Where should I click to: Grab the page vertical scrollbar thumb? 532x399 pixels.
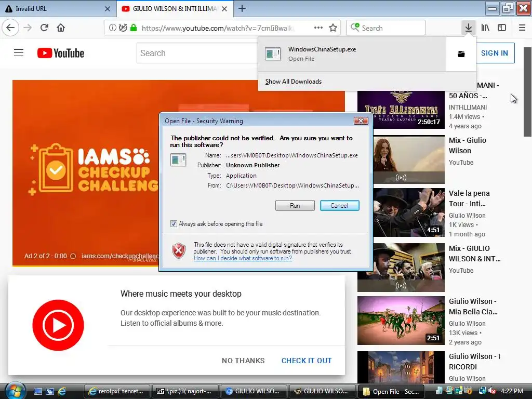(x=527, y=91)
